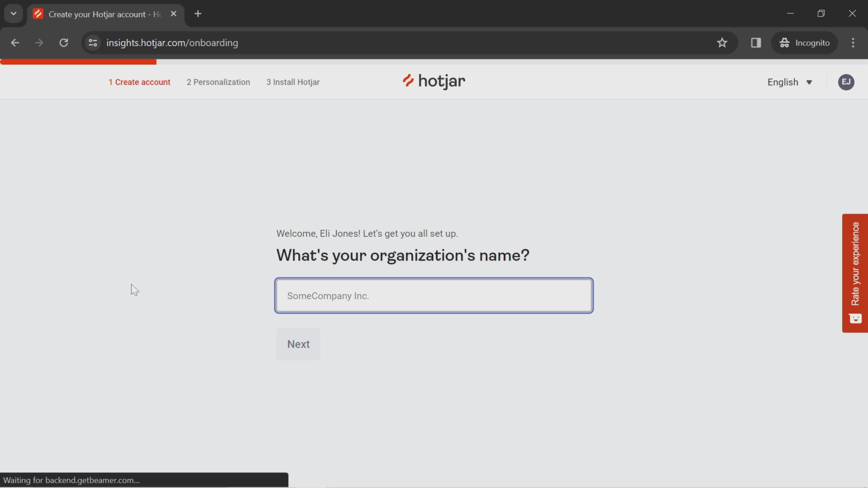Click the bookmark/star icon in address bar
The height and width of the screenshot is (488, 868).
(x=722, y=42)
